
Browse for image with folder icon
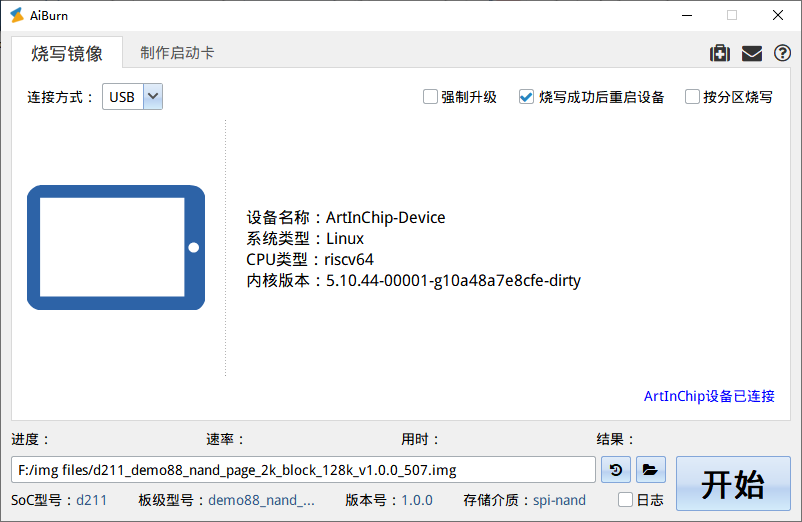[650, 469]
